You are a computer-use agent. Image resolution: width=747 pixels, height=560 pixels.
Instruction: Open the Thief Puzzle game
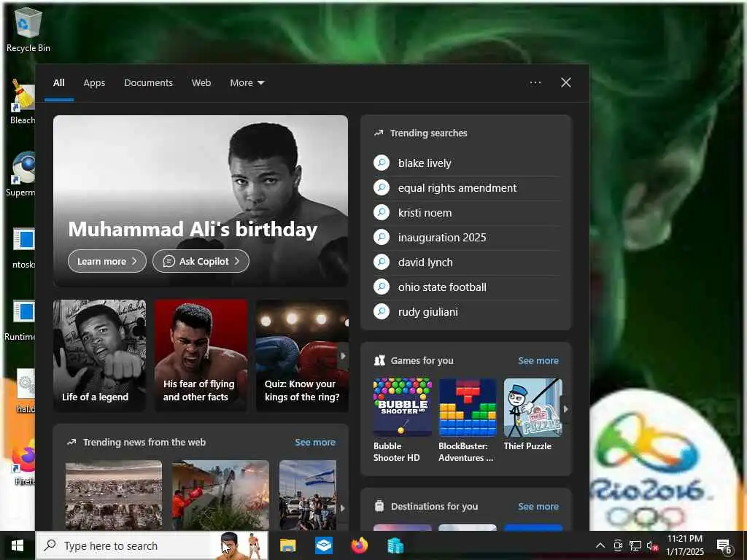[x=533, y=415]
